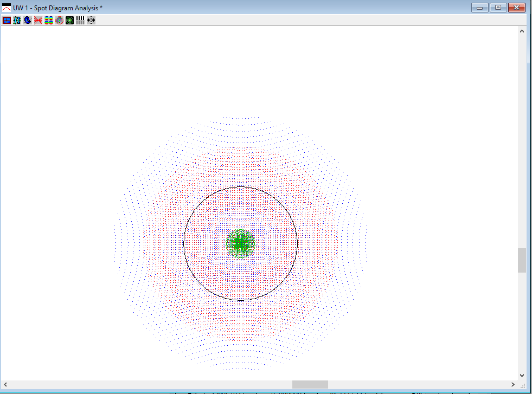This screenshot has width=532, height=394.
Task: Click the vertical scrollbar thumb
Action: [x=522, y=260]
